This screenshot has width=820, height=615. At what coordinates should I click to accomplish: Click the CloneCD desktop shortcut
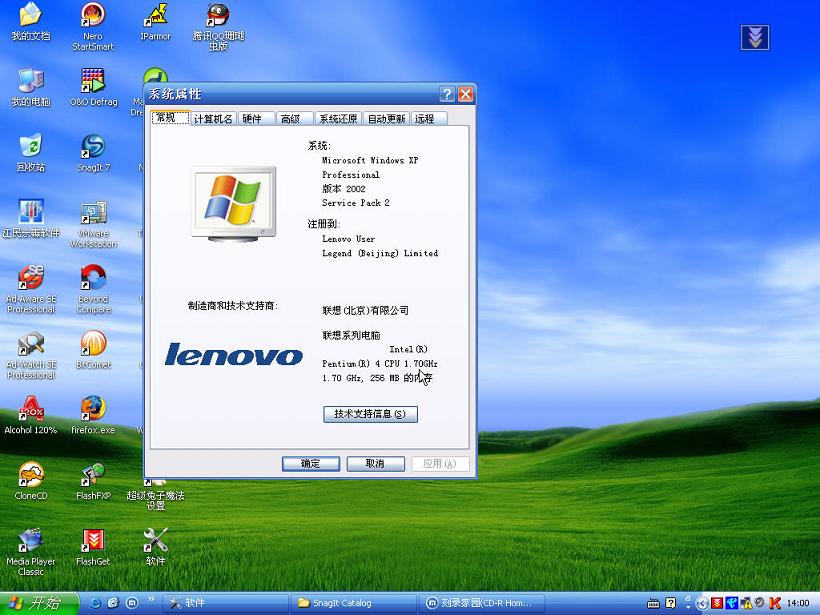pos(31,481)
